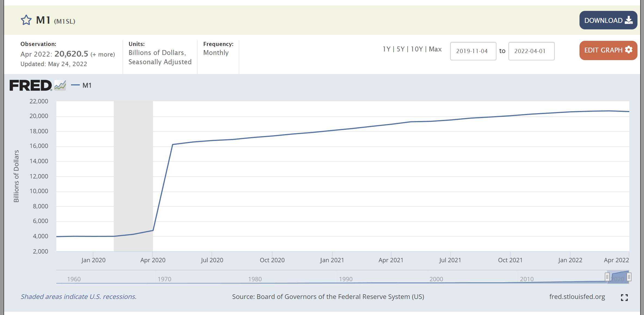Click the Shaded areas indicate U.S. recessions note
The width and height of the screenshot is (644, 315).
point(79,297)
